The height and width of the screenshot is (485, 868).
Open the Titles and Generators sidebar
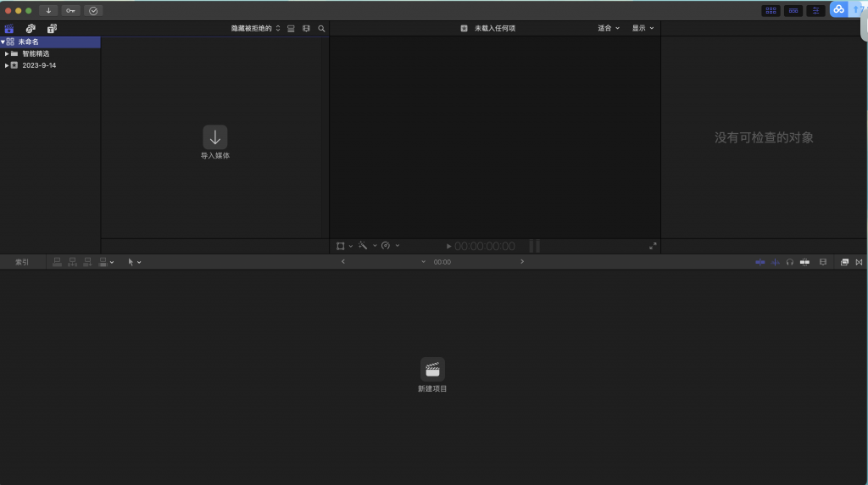pos(52,28)
